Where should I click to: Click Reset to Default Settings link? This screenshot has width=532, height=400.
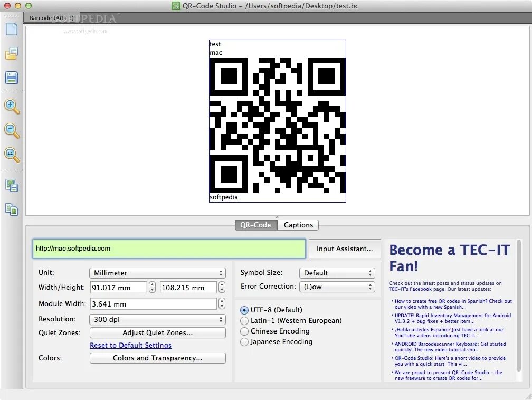131,345
